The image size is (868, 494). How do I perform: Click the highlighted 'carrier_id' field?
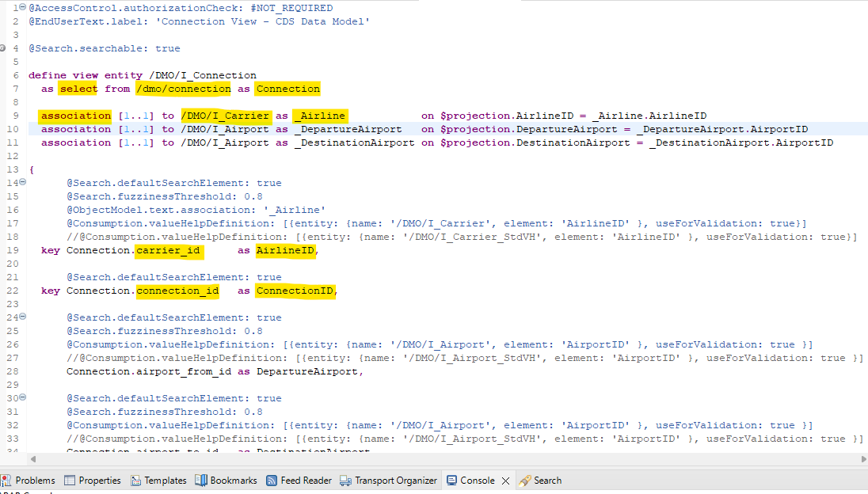click(x=168, y=251)
